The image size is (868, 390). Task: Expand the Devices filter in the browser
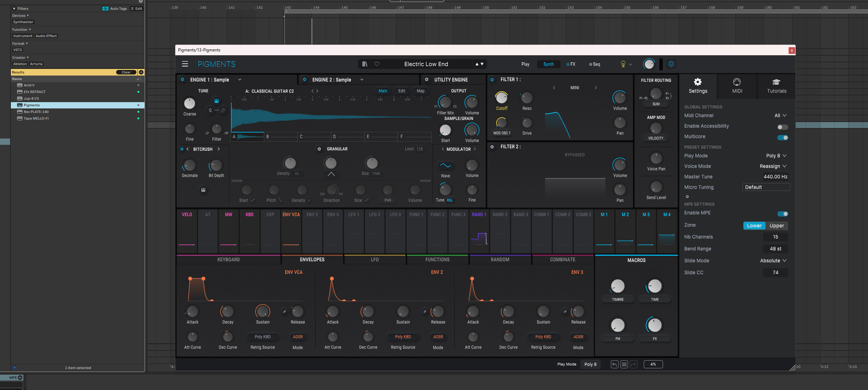coord(20,15)
